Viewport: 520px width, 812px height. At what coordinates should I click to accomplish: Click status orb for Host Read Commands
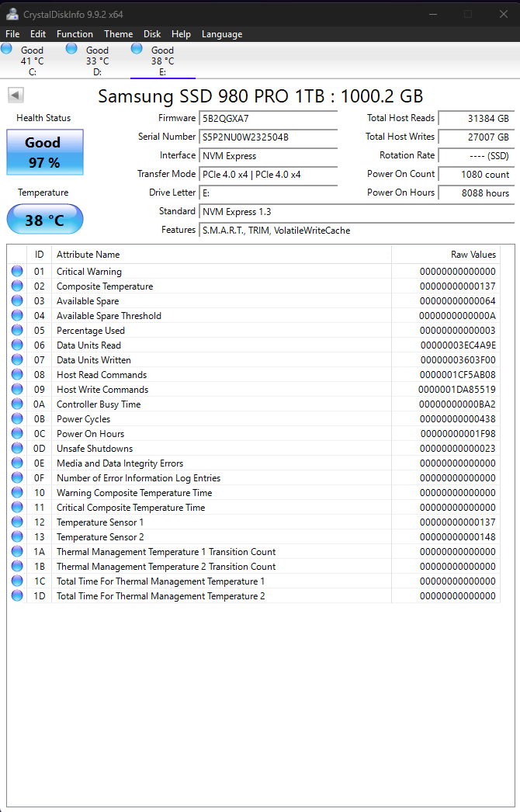(17, 374)
